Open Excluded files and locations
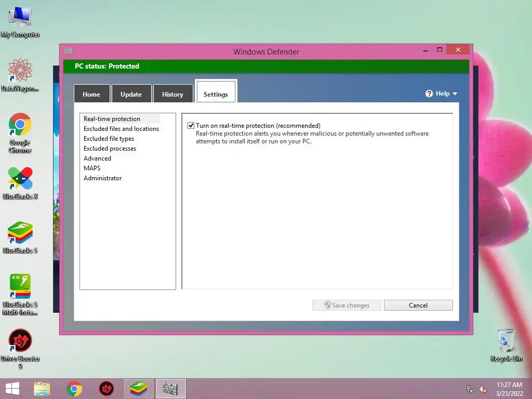 pyautogui.click(x=121, y=129)
